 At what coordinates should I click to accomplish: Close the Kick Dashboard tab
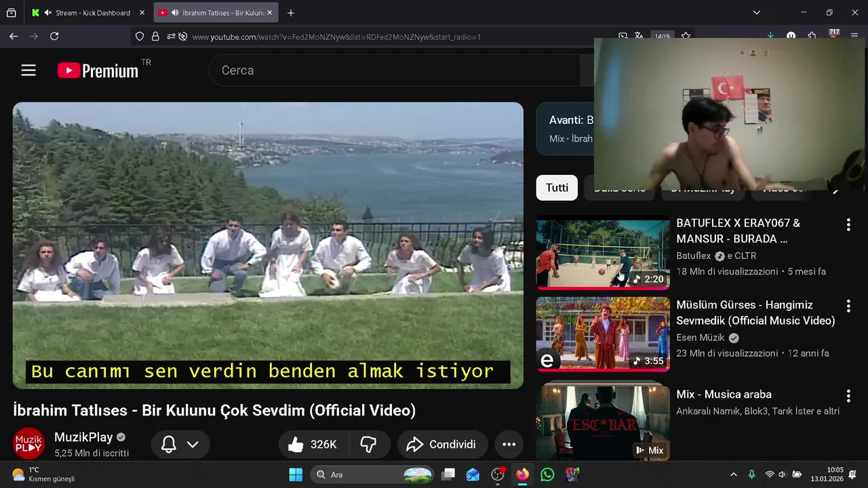[142, 13]
